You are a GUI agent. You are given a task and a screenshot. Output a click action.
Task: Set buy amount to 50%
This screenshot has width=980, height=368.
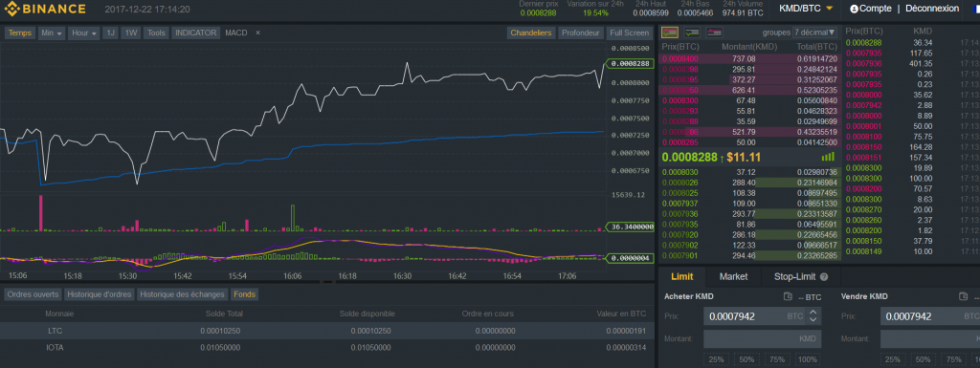746,360
